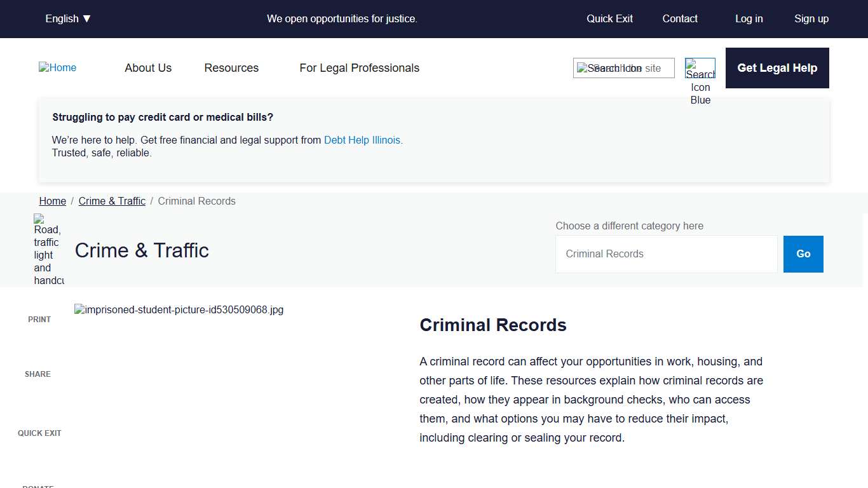Open the About Us menu

pos(148,68)
